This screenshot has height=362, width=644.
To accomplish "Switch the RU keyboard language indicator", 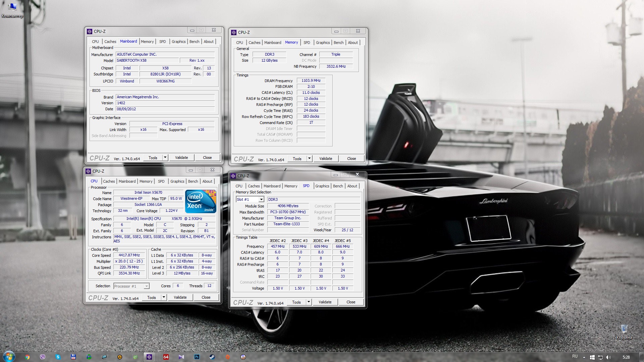I will (x=575, y=356).
